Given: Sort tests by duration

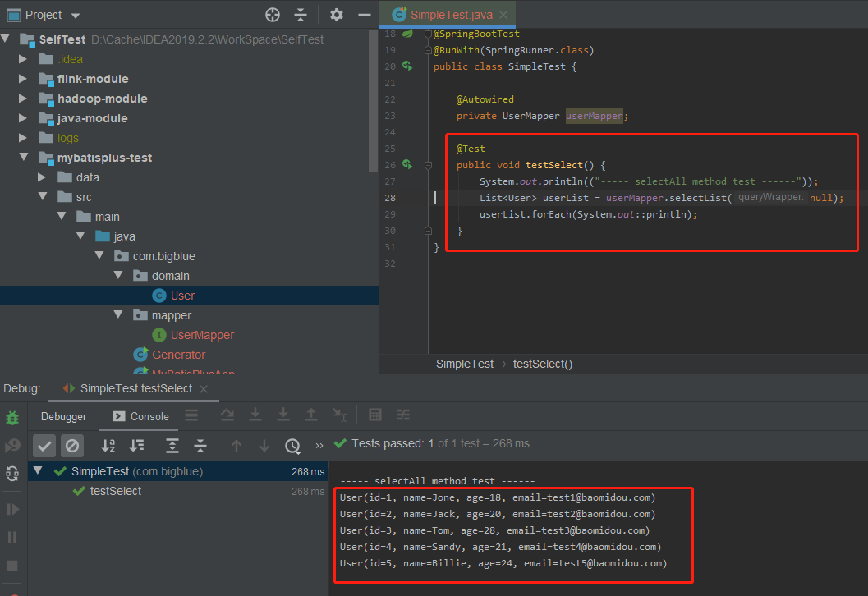Looking at the screenshot, I should click(137, 446).
